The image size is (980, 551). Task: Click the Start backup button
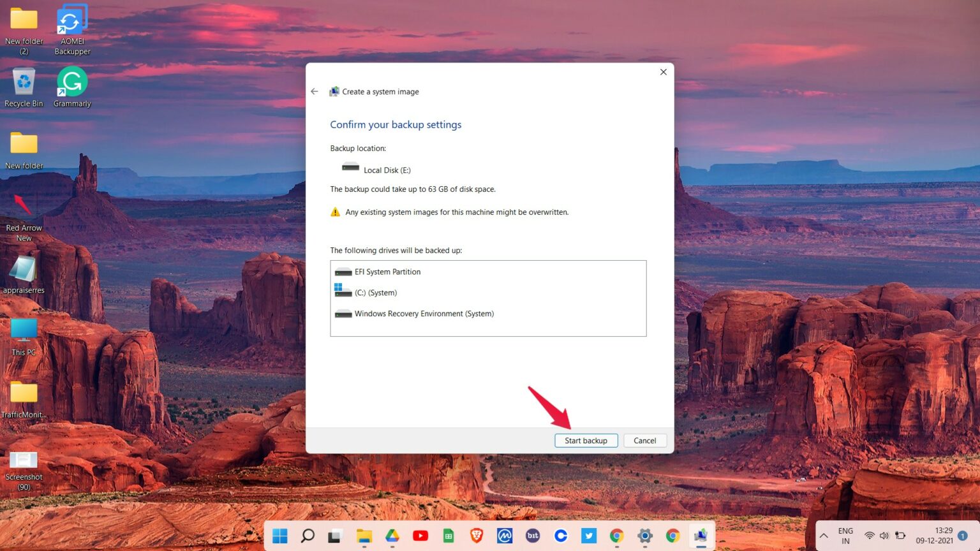(586, 440)
